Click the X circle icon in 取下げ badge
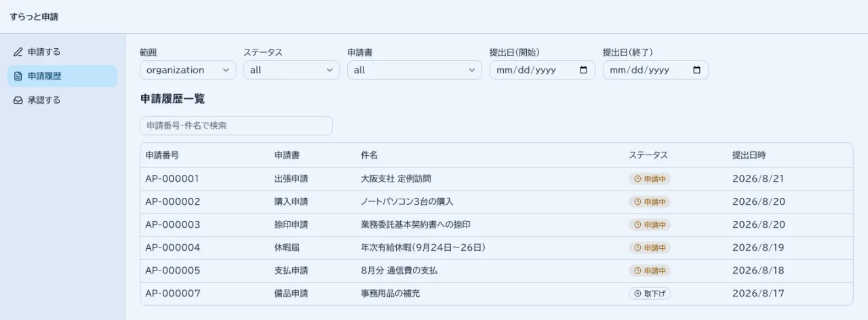Screen dimensions: 868x320 (637, 294)
